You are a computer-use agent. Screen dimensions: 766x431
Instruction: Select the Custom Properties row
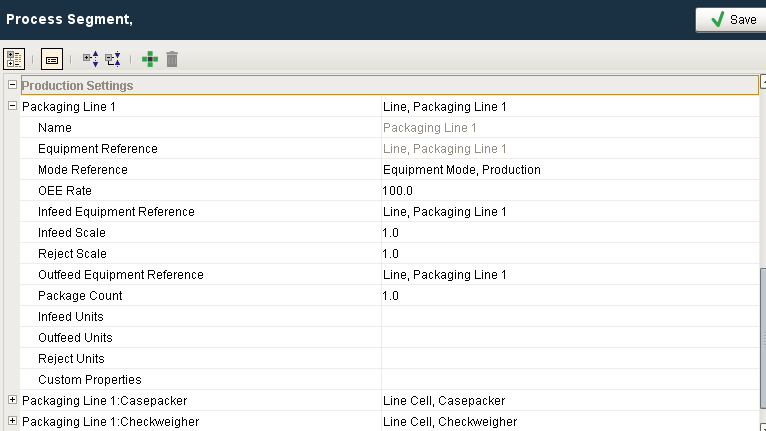pos(389,380)
